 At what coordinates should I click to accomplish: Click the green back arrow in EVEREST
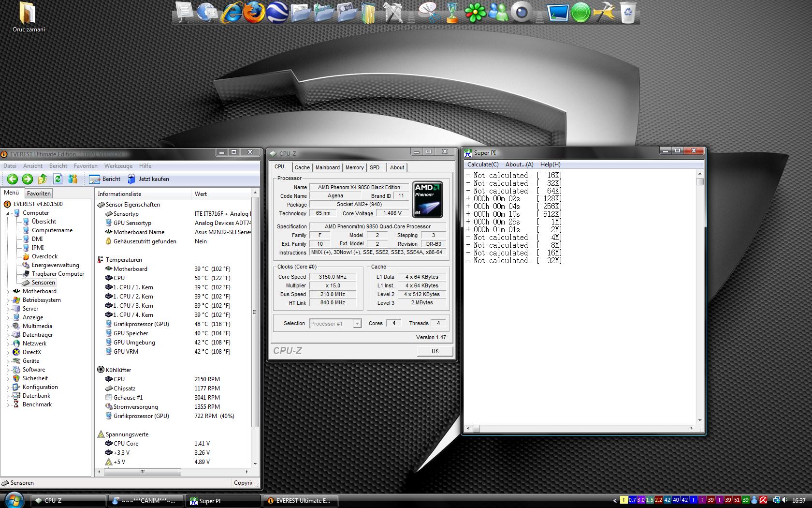13,179
